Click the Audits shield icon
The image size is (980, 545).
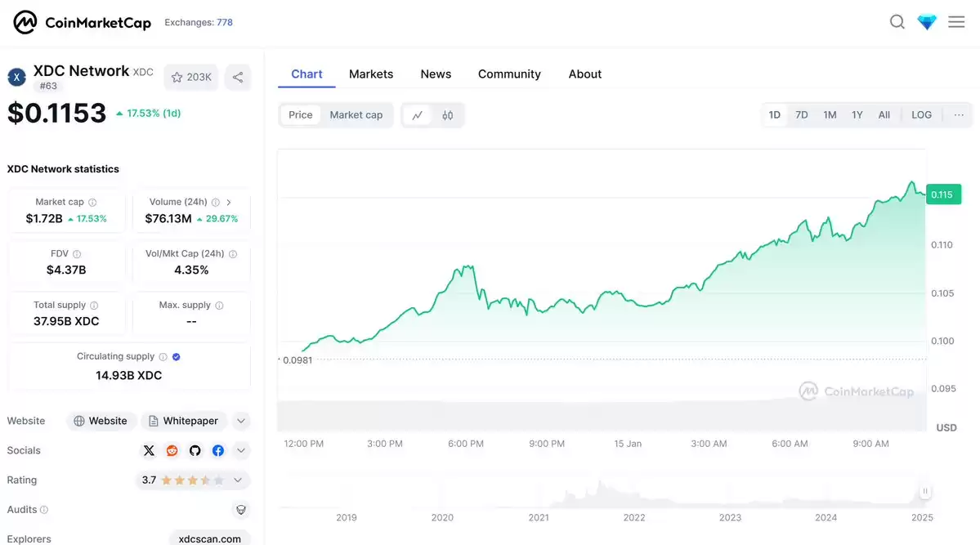pos(241,510)
